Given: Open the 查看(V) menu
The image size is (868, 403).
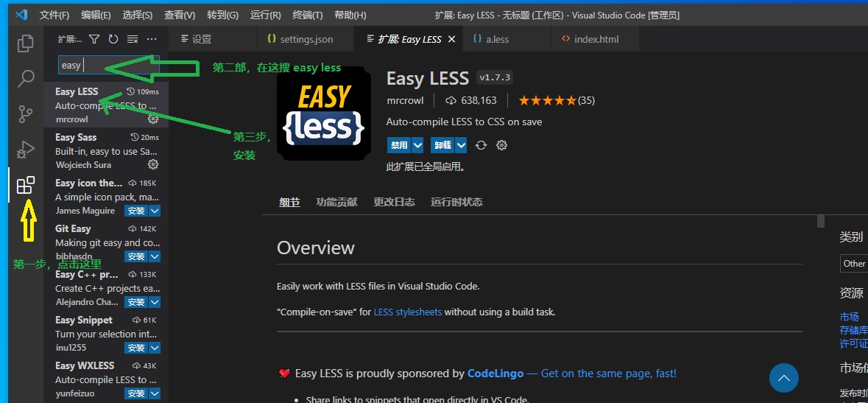Looking at the screenshot, I should 180,15.
